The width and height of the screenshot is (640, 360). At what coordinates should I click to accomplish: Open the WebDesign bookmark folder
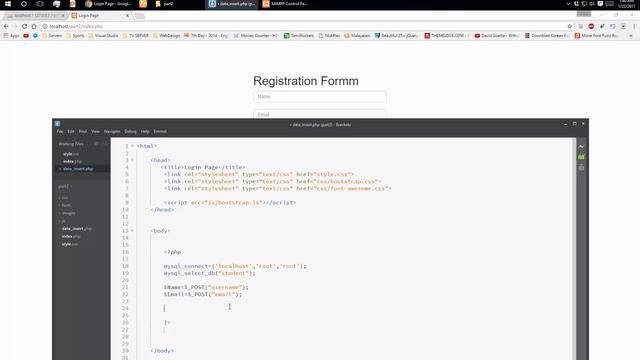point(167,36)
